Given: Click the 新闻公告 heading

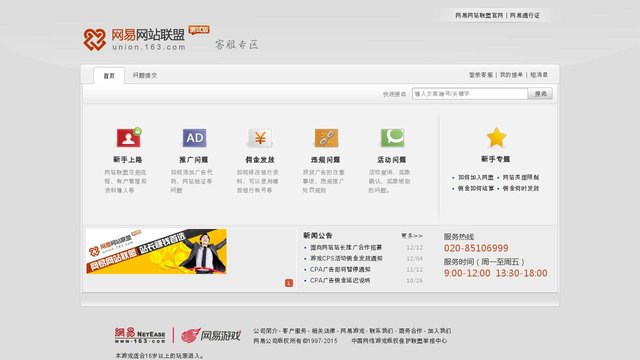Looking at the screenshot, I should 318,236.
